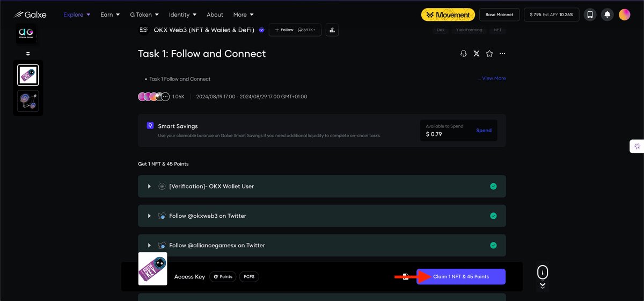Click the quest date range text

coord(252,97)
